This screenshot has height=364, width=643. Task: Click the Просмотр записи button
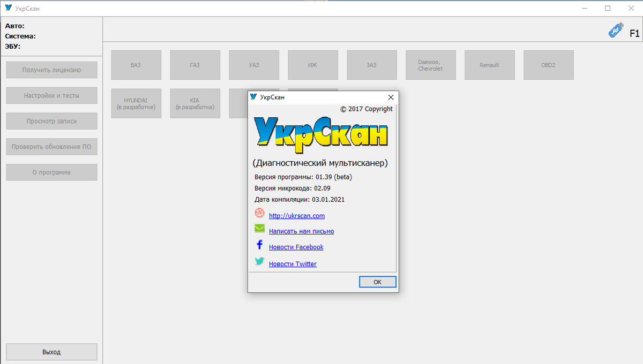click(51, 121)
